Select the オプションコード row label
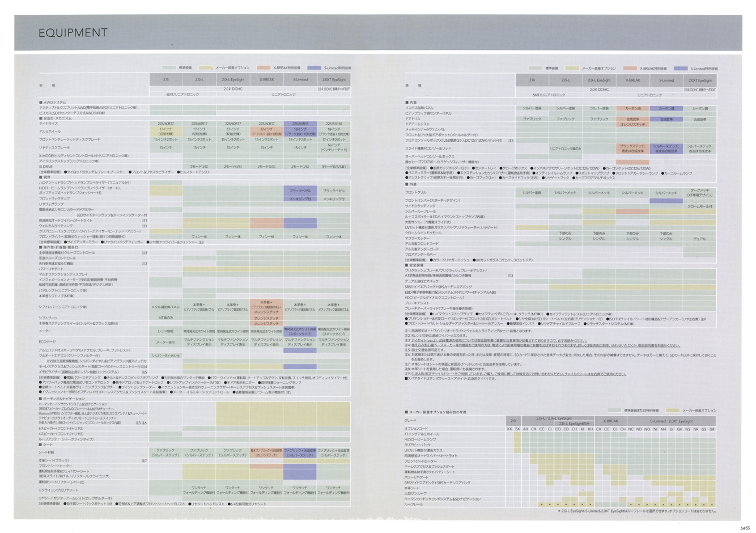The image size is (756, 533). click(417, 429)
